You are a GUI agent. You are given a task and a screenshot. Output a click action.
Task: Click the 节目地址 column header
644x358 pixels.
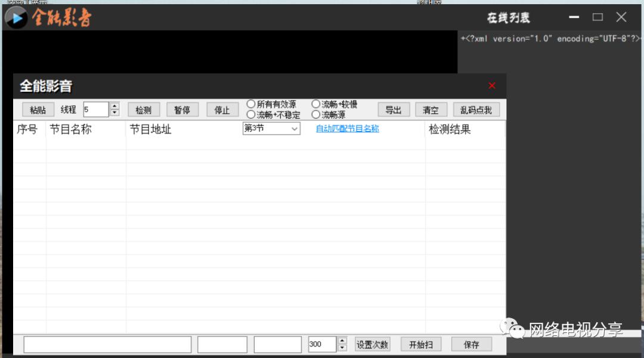[x=150, y=129]
